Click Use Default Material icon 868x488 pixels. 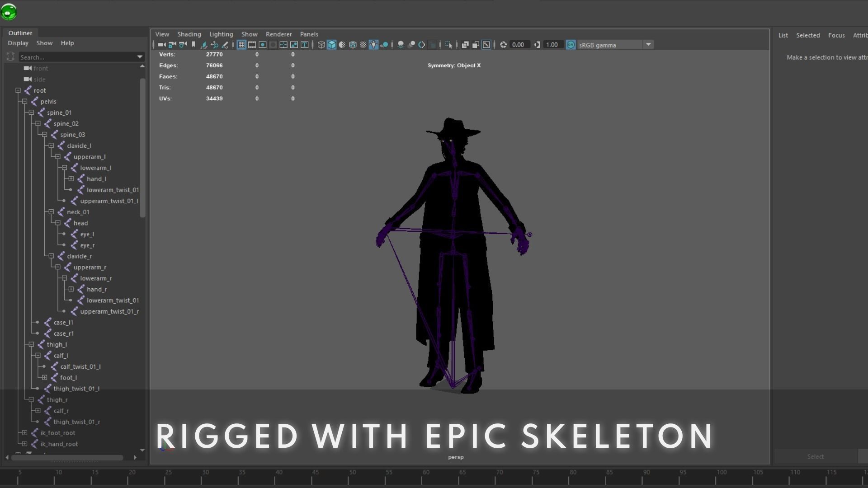click(342, 45)
